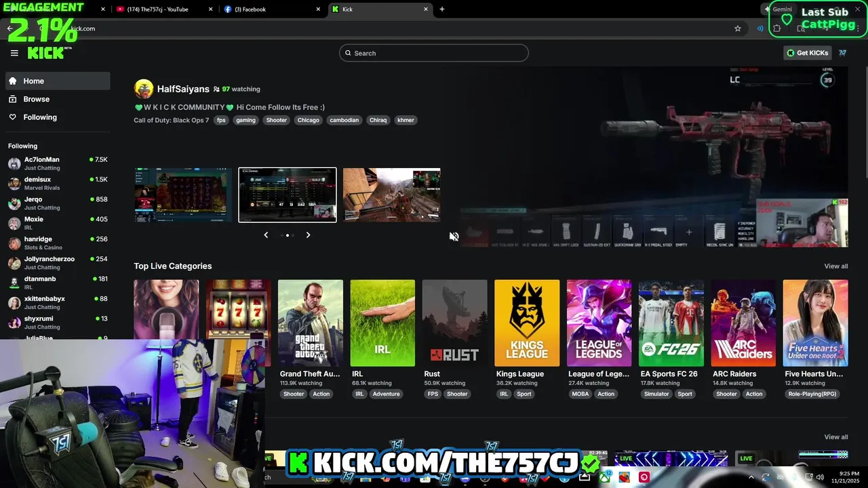Select the Chicago tag on the featured stream

[308, 120]
